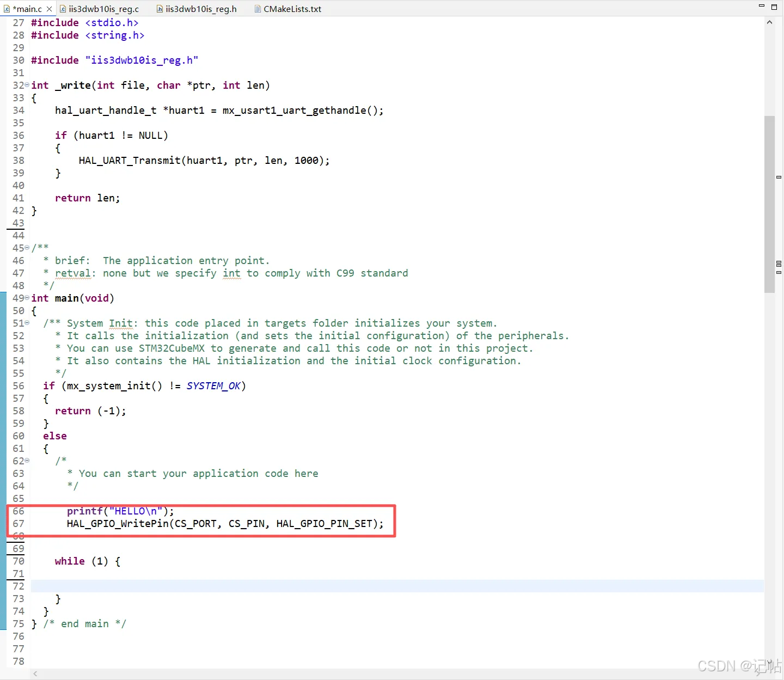This screenshot has height=680, width=784.
Task: Click the "iis3dwb10is_reg.h" include string
Action: tap(142, 60)
